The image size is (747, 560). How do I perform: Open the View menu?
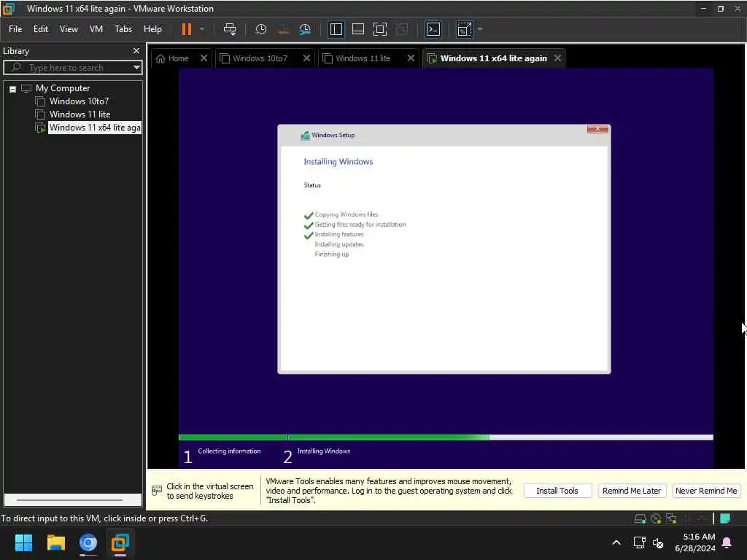[x=69, y=29]
